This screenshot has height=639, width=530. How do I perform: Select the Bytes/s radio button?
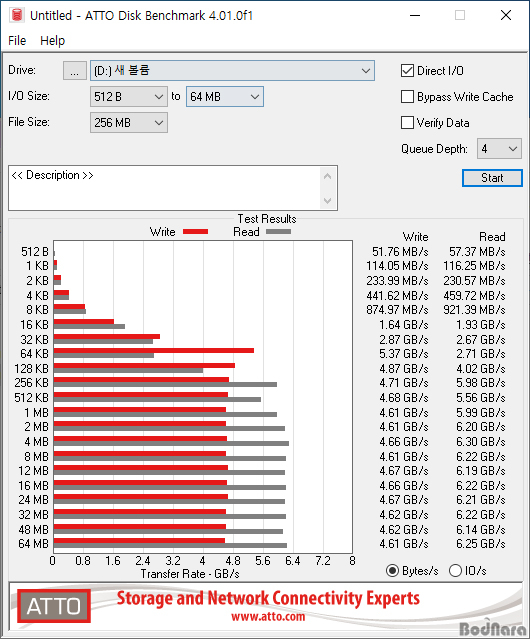pos(392,571)
